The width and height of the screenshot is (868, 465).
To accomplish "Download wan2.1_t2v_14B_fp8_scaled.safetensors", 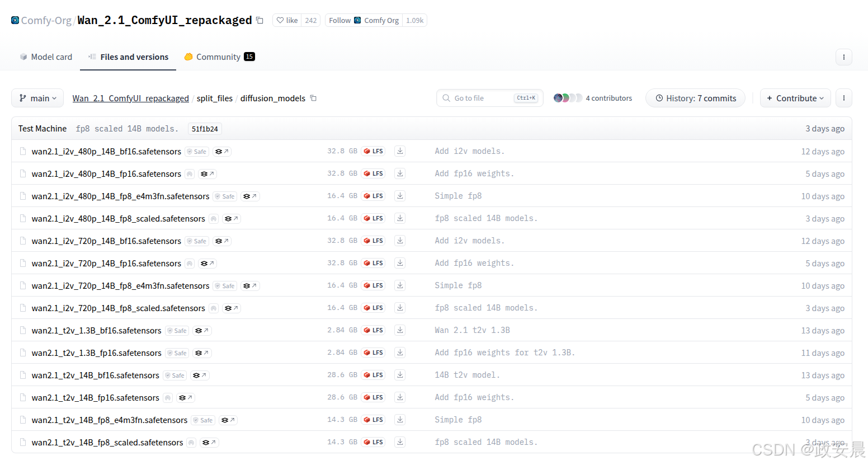I will click(x=400, y=442).
